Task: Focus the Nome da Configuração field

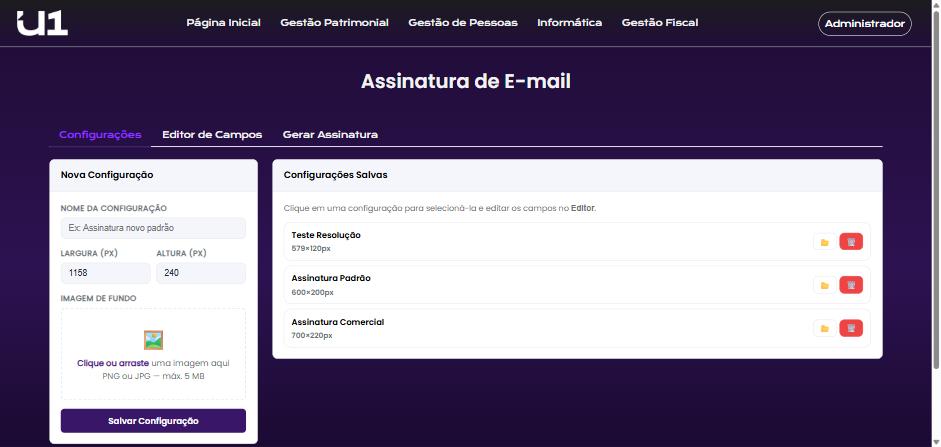Action: click(154, 228)
